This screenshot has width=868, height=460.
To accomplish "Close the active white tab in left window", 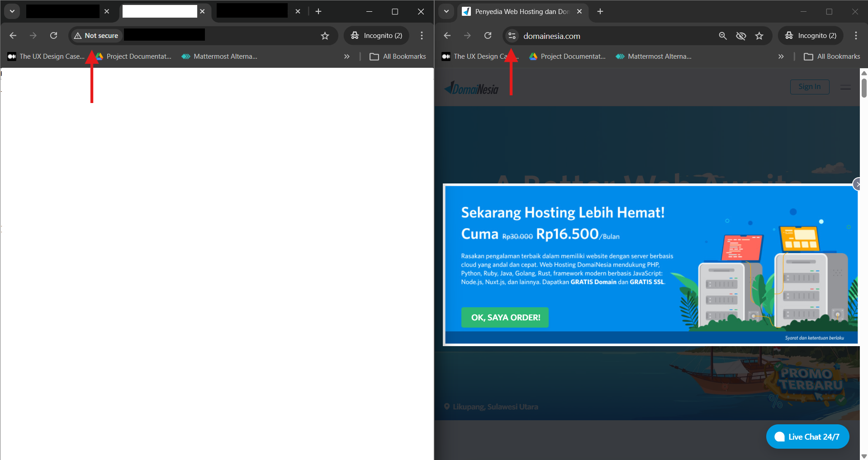I will point(202,11).
